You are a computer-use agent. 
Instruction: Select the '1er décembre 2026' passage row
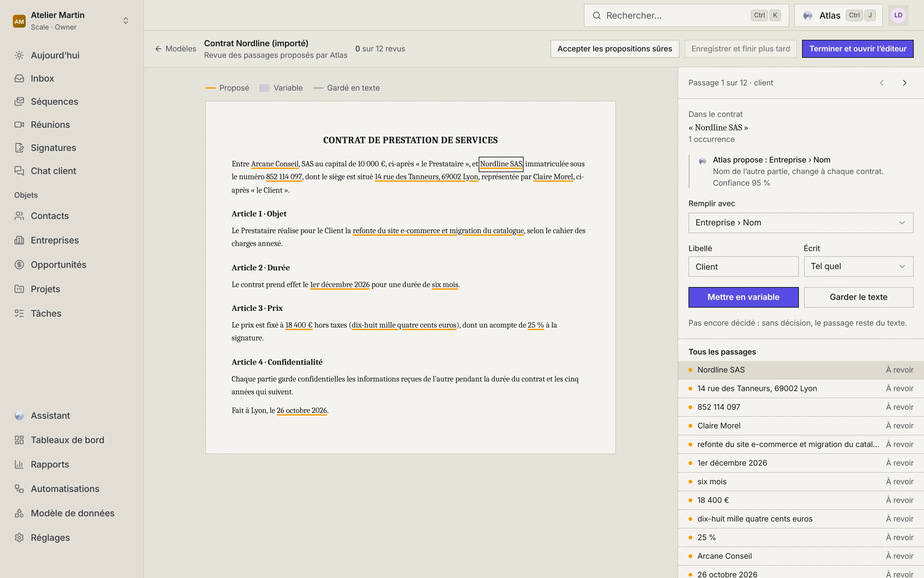(801, 463)
